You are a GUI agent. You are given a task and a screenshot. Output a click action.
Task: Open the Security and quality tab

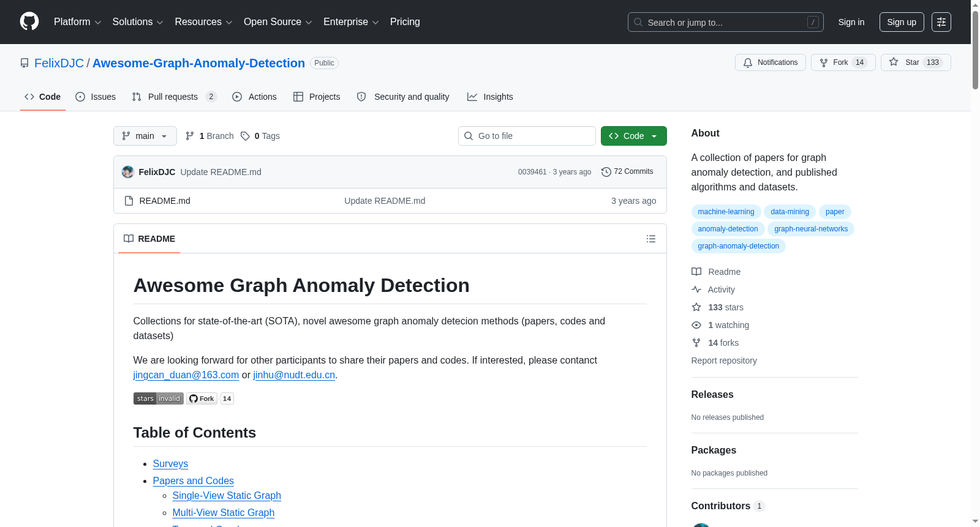[x=403, y=97]
